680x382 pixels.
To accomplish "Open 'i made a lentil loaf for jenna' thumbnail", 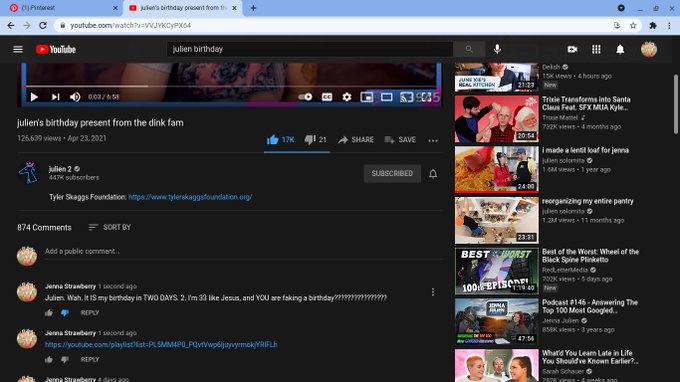I will point(497,169).
